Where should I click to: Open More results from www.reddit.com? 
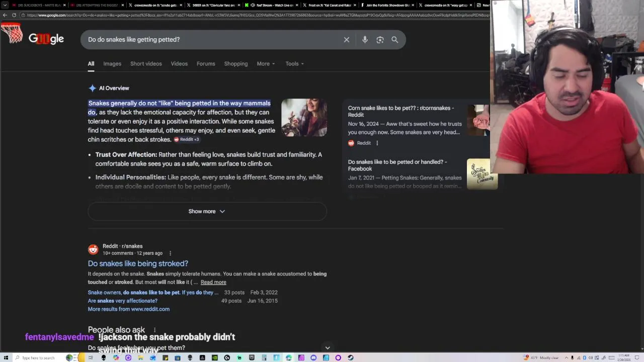coord(129,309)
